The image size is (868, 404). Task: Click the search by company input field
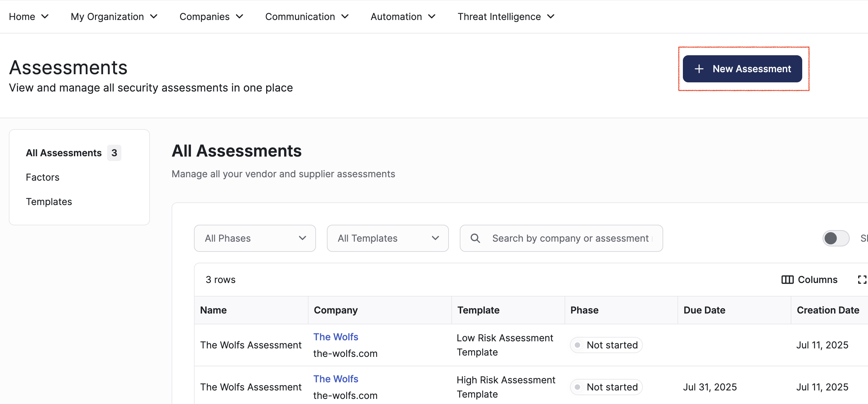coord(561,238)
